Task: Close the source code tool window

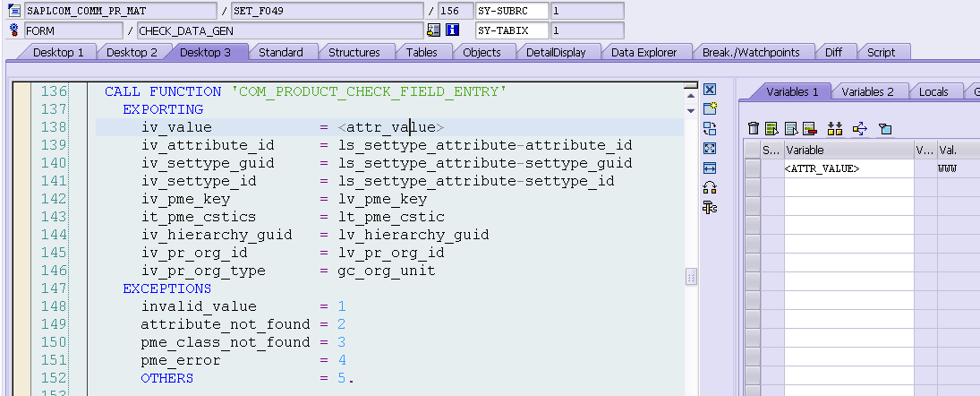Action: [x=710, y=90]
